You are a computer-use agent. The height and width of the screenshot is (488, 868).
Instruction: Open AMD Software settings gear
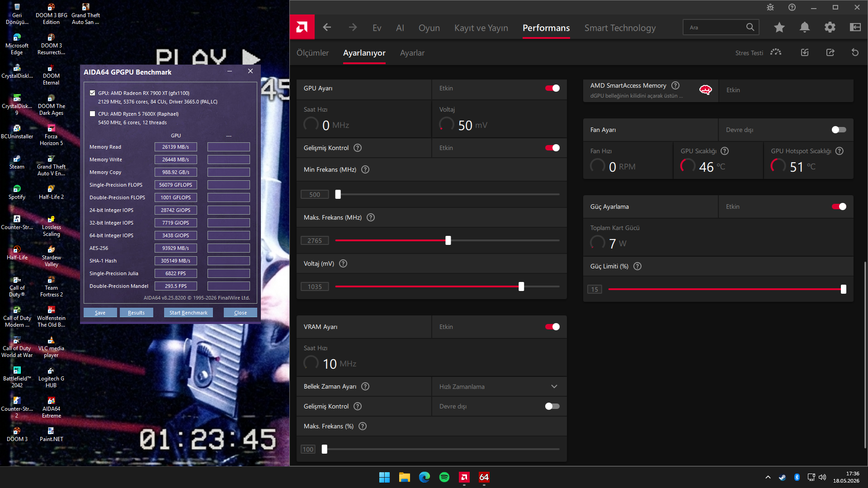pos(830,28)
